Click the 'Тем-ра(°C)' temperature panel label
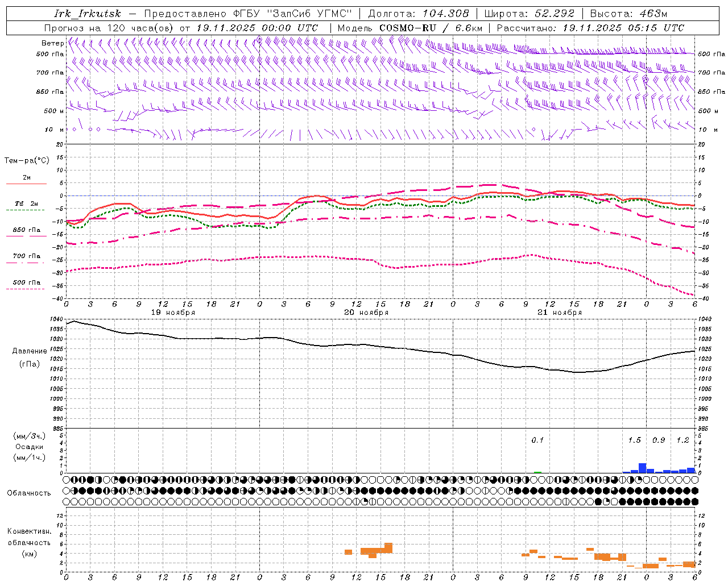The image size is (728, 582). pos(27,161)
